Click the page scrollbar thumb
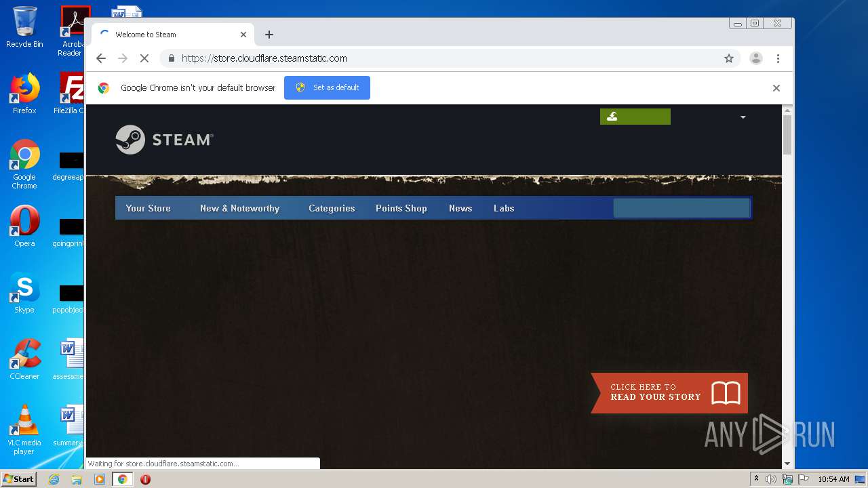 coord(787,134)
